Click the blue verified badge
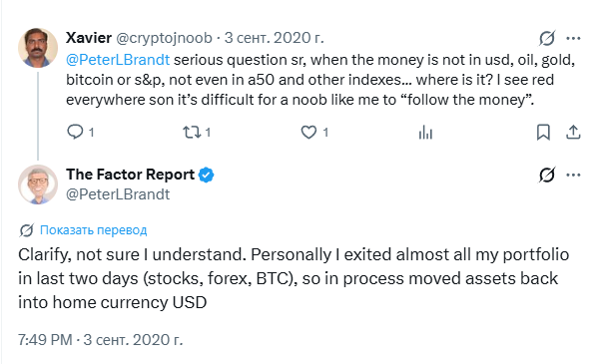598x364 pixels. [x=207, y=175]
